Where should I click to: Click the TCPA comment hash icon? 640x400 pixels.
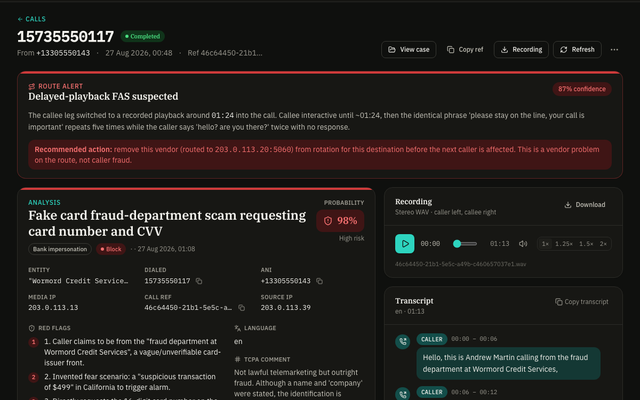coord(238,360)
